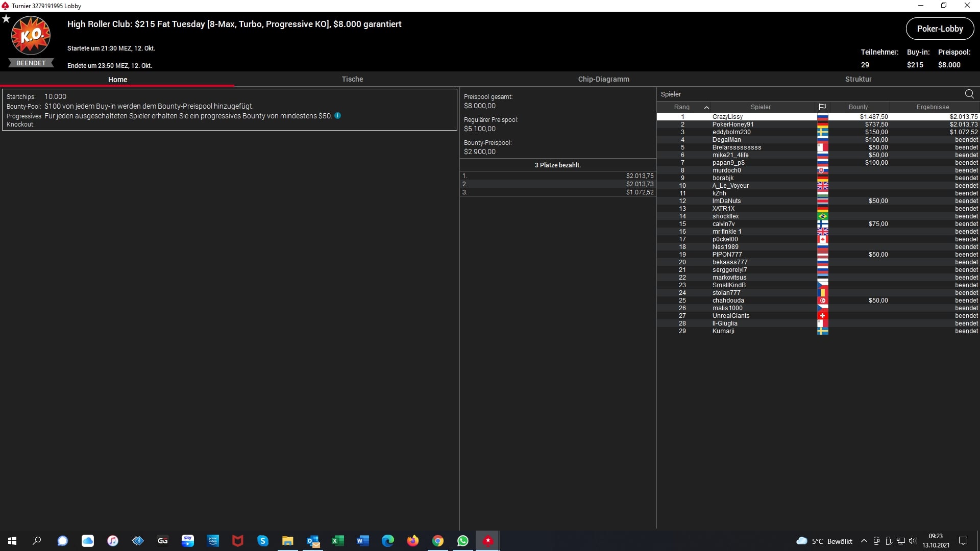Sort by Ergebnisse column header
Viewport: 980px width, 551px height.
click(x=933, y=107)
